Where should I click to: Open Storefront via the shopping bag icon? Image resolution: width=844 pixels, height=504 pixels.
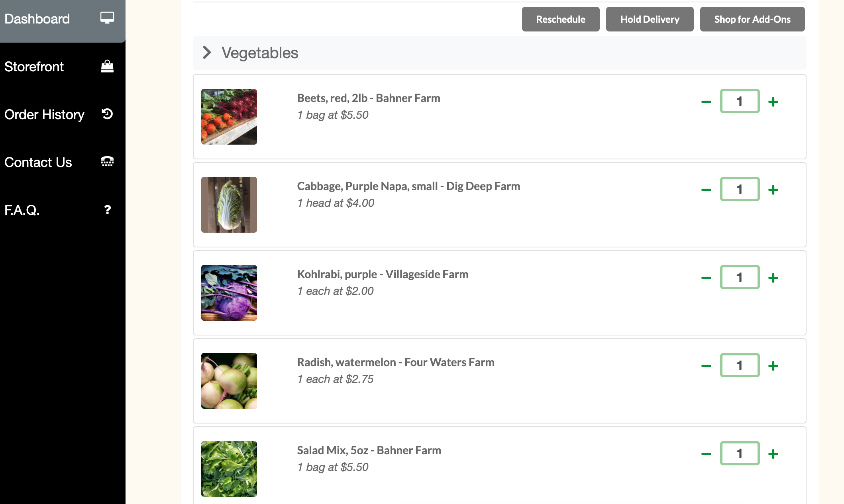click(x=107, y=66)
